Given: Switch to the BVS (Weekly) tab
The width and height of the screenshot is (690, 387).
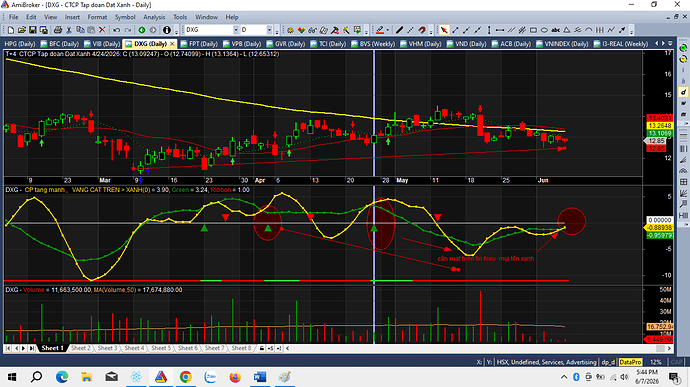Looking at the screenshot, I should [x=373, y=44].
